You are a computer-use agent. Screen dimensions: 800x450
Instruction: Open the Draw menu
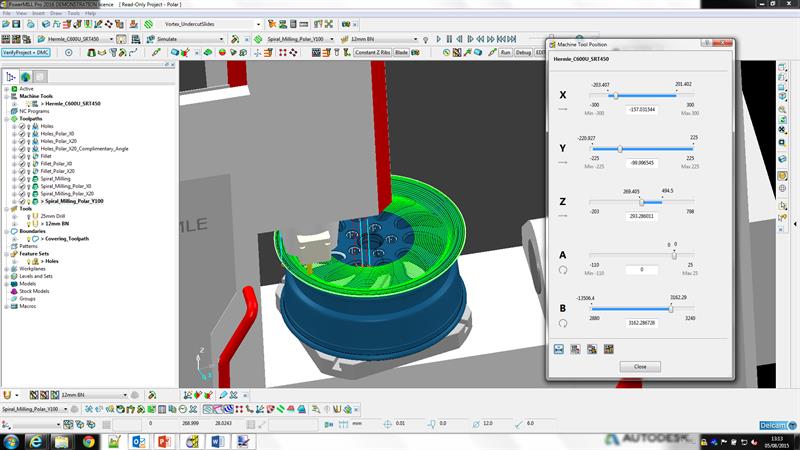[56, 13]
